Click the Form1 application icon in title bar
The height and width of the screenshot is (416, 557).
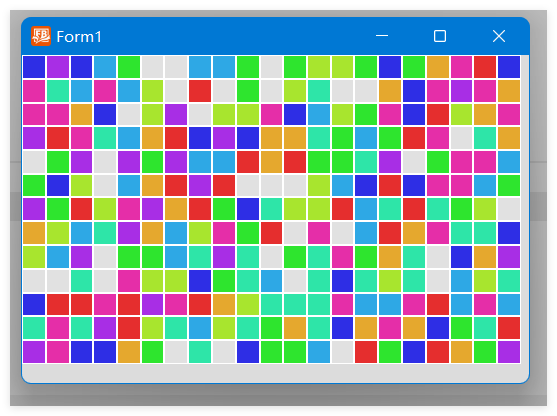[41, 36]
